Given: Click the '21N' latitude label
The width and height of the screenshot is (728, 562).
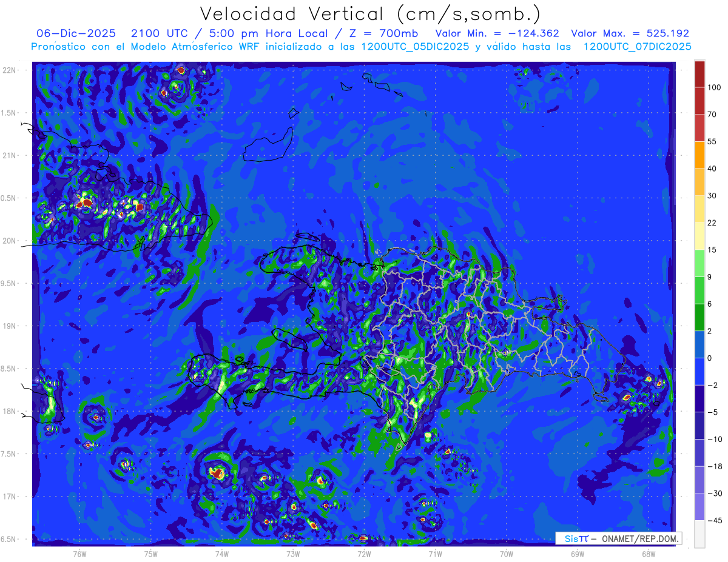Looking at the screenshot, I should tap(10, 156).
